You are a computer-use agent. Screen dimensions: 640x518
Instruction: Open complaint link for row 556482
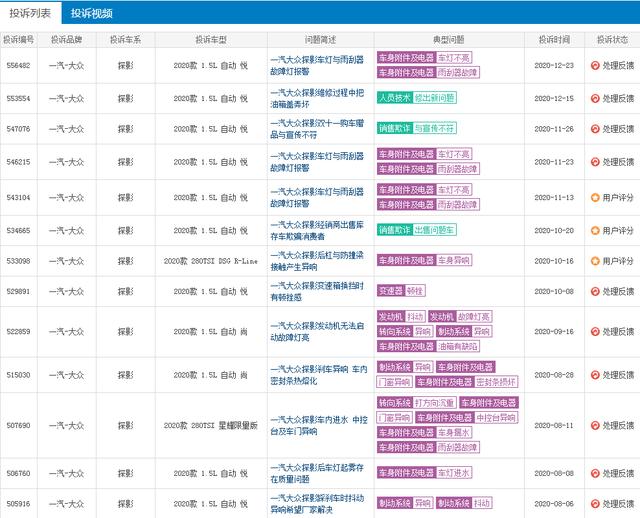pyautogui.click(x=317, y=65)
